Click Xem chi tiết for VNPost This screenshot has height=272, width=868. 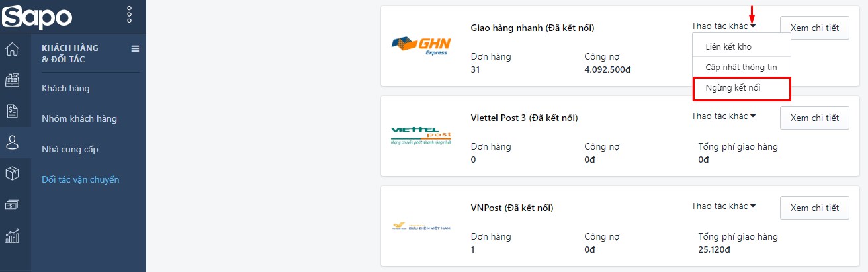[814, 208]
